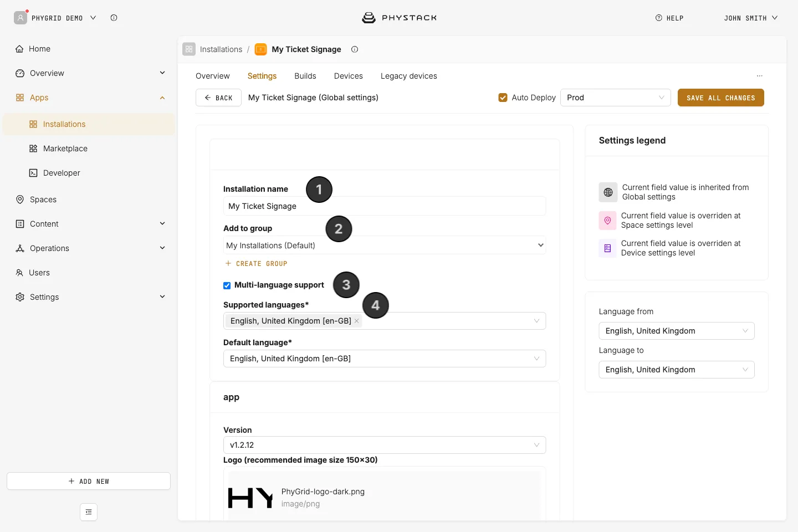Collapse the Apps sidebar section

click(162, 98)
